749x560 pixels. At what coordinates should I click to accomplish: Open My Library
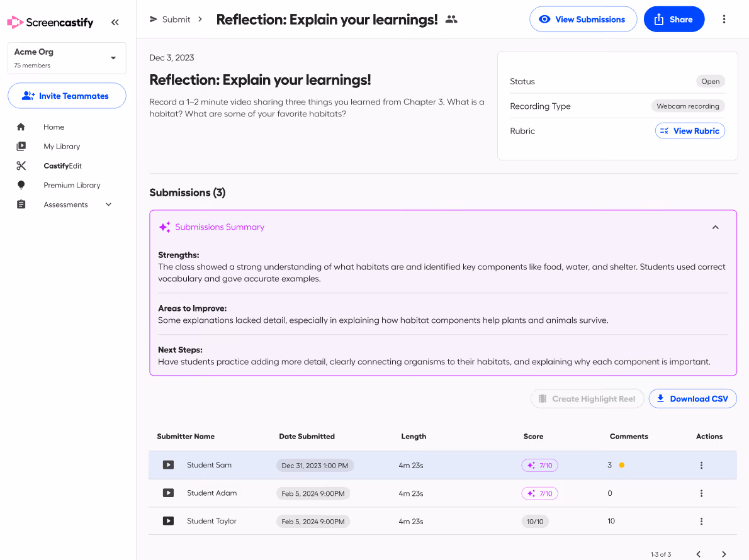point(62,147)
